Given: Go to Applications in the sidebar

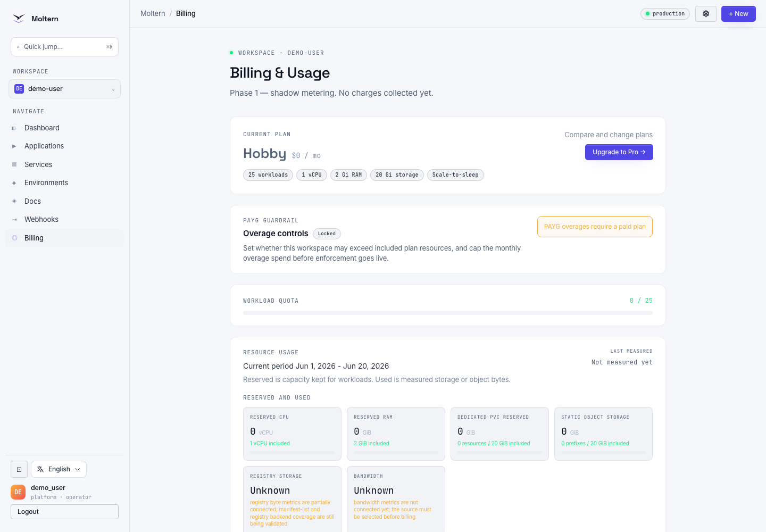Looking at the screenshot, I should click(64, 146).
